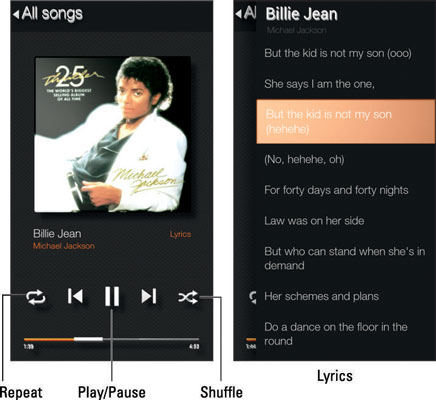Tap the Michael Jackson artist link
The width and height of the screenshot is (436, 400).
pos(64,246)
